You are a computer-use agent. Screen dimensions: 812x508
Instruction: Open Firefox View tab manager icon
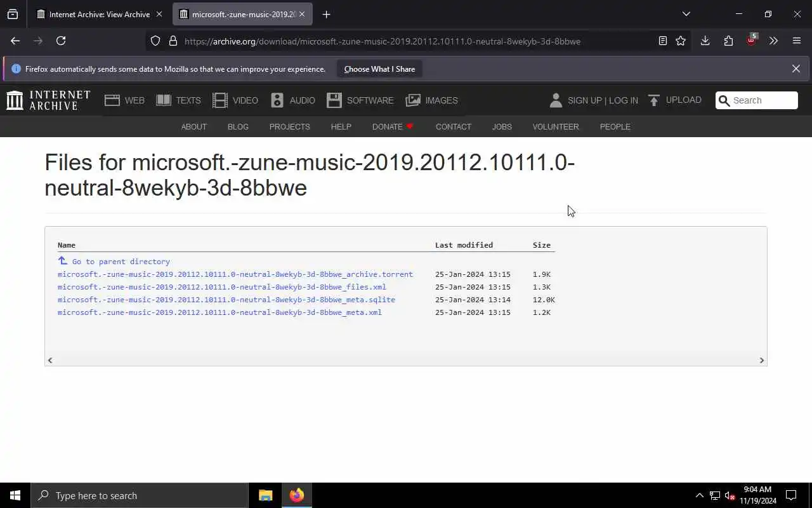(13, 14)
